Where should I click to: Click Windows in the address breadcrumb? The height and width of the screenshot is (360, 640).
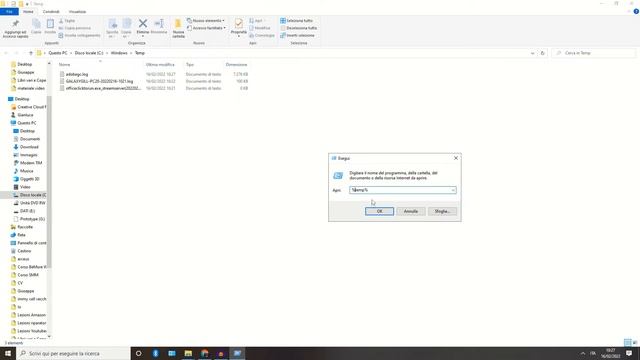[119, 53]
